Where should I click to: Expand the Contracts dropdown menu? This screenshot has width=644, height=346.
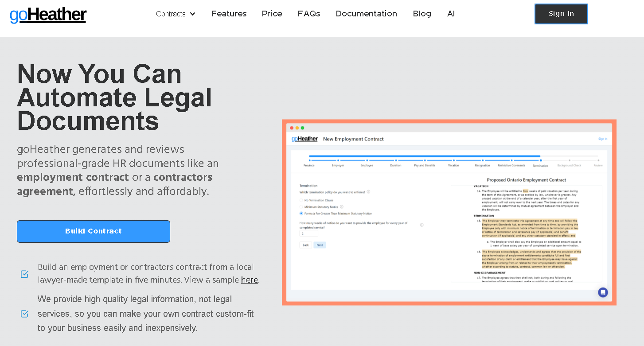[176, 14]
